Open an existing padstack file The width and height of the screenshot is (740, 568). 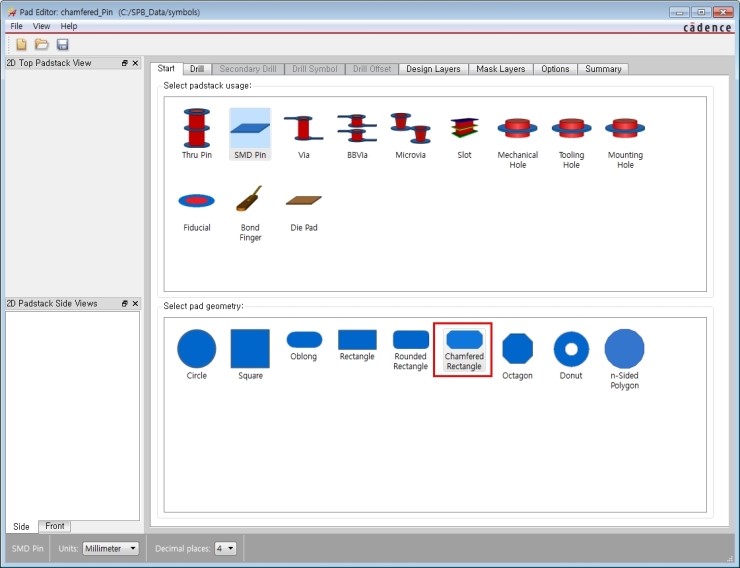42,44
